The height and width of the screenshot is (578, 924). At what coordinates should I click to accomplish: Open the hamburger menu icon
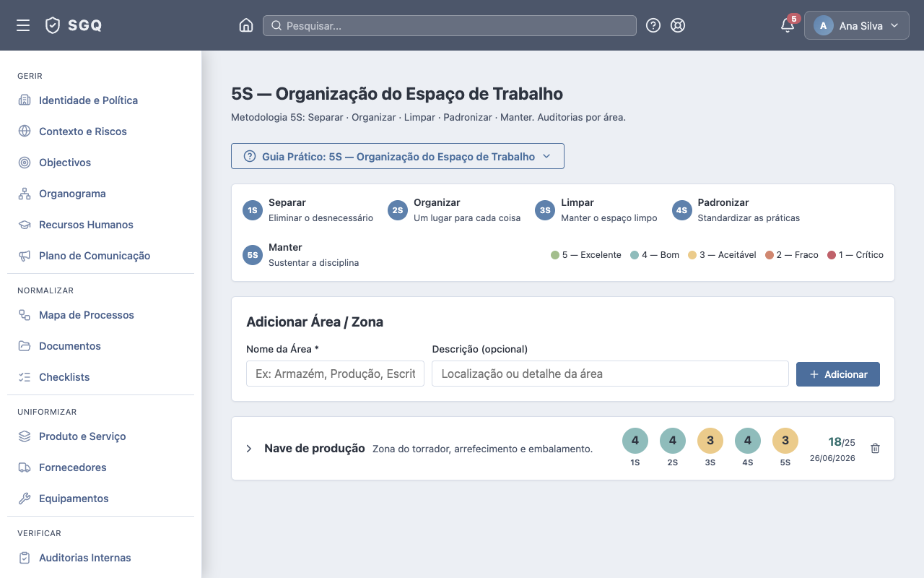[x=23, y=25]
